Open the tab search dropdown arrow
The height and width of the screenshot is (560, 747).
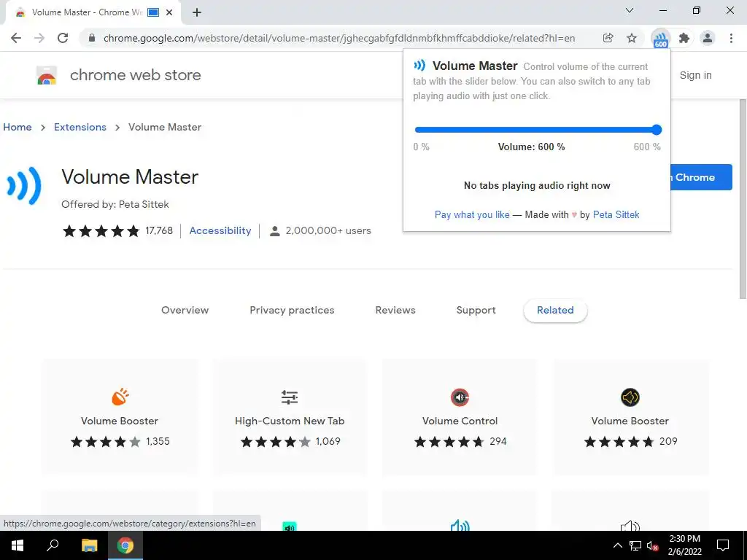coord(630,10)
